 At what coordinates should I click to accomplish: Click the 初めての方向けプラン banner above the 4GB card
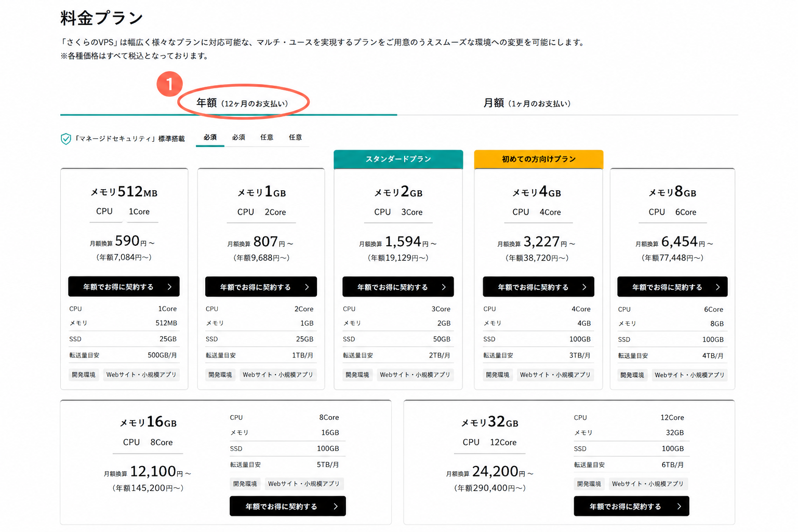(539, 159)
